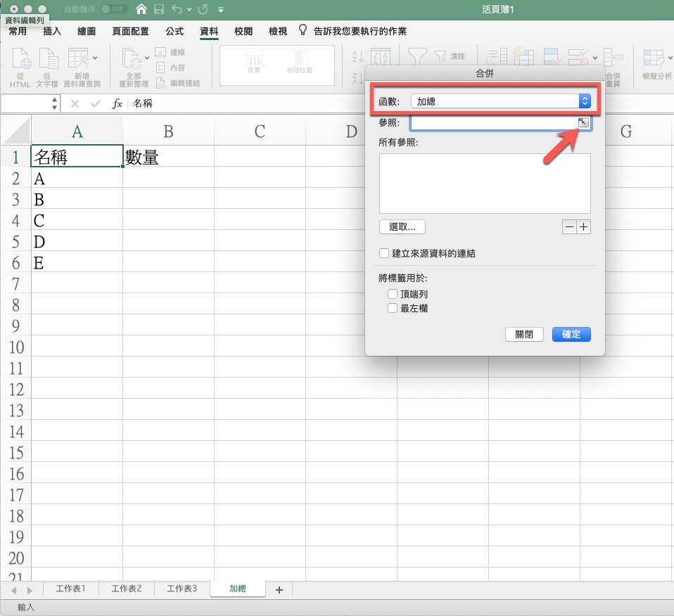This screenshot has width=674, height=616.
Task: Click the select-all corner triangle
Action: click(16, 131)
